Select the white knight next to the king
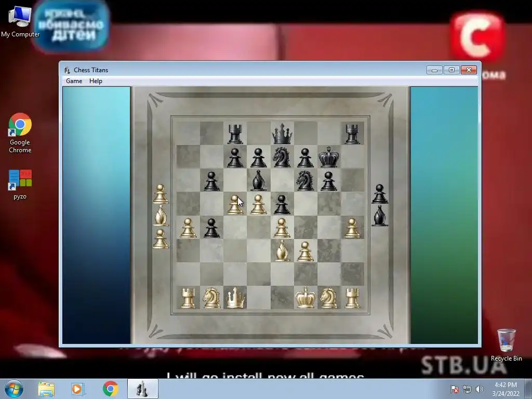532x399 pixels. pos(328,298)
